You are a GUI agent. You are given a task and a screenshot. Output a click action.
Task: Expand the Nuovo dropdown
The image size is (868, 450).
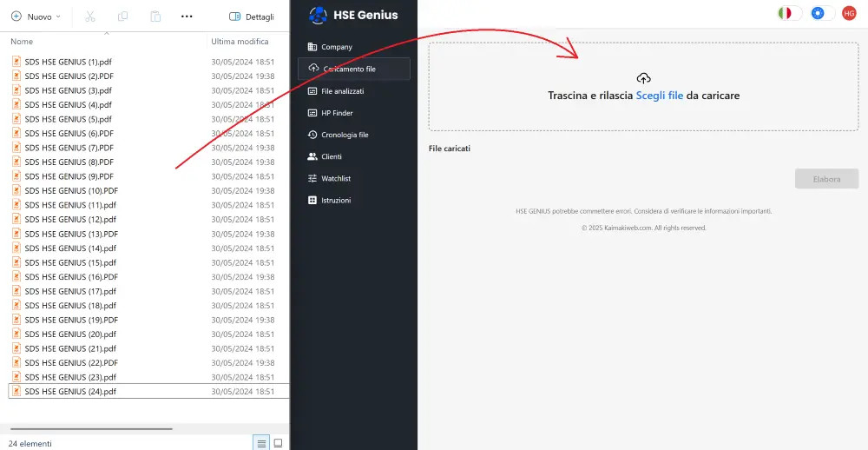click(36, 17)
